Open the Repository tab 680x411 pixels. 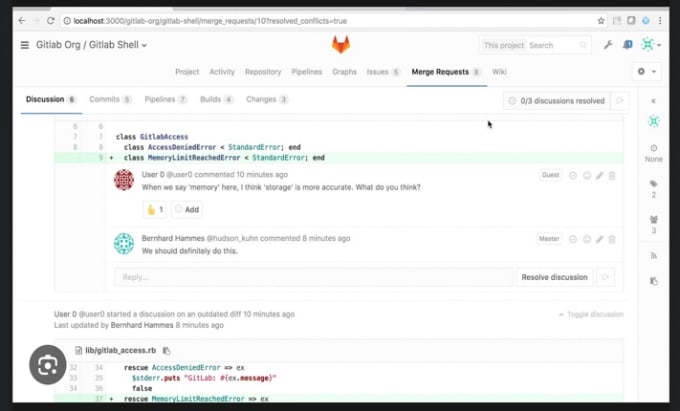pos(263,72)
